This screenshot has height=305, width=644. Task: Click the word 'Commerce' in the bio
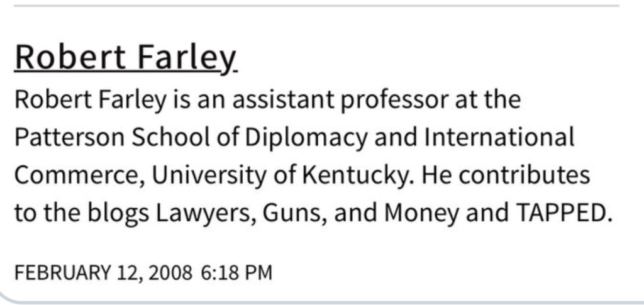point(78,175)
